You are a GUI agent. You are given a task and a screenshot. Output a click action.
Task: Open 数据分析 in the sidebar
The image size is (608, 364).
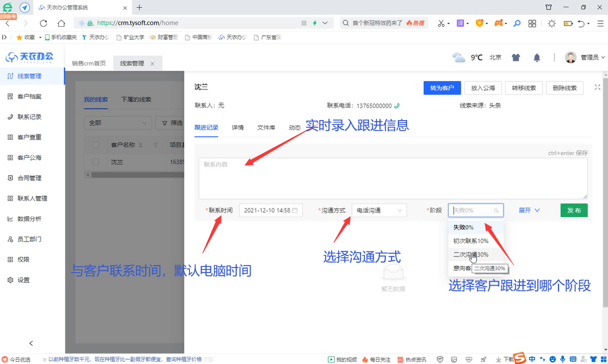(30, 219)
